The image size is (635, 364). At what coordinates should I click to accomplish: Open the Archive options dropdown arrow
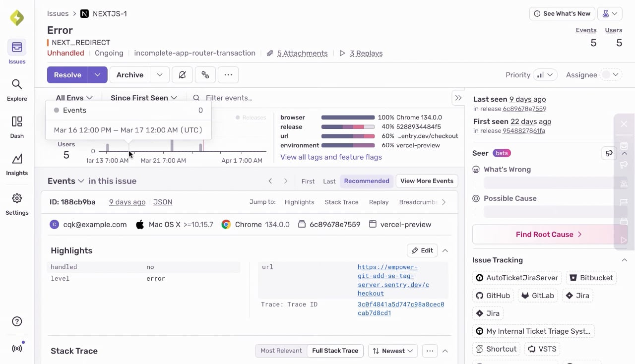pos(160,75)
